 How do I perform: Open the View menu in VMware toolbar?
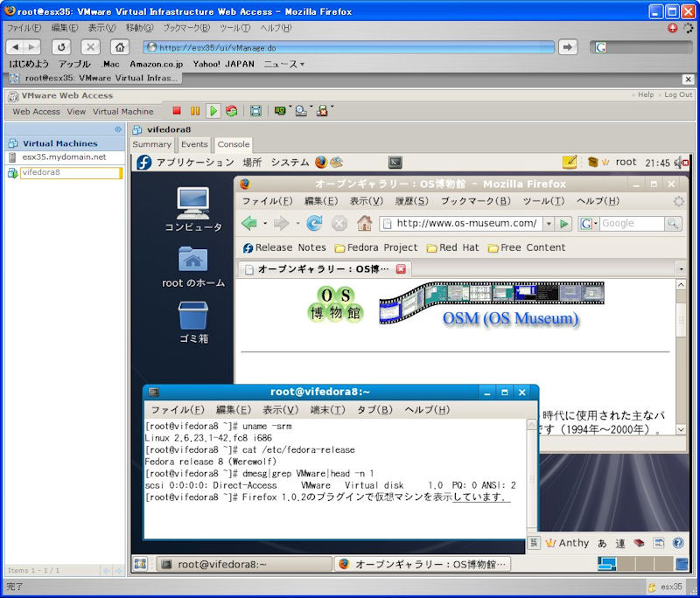pyautogui.click(x=76, y=112)
